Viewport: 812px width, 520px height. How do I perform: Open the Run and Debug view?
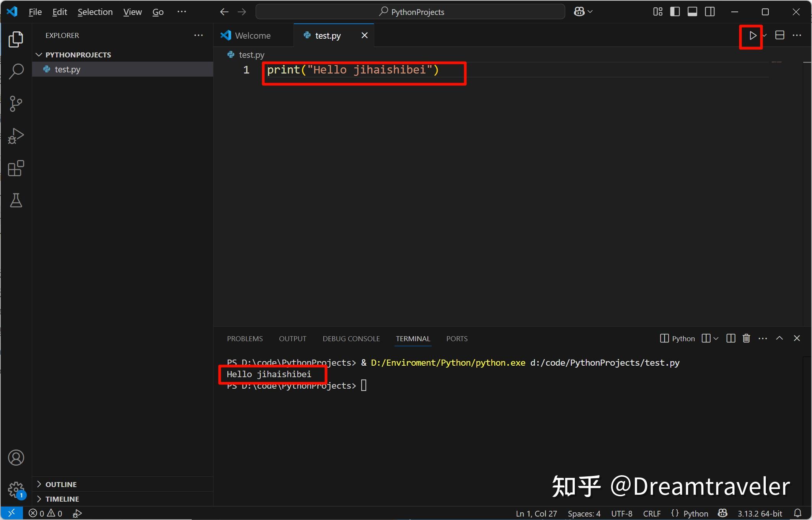click(16, 136)
